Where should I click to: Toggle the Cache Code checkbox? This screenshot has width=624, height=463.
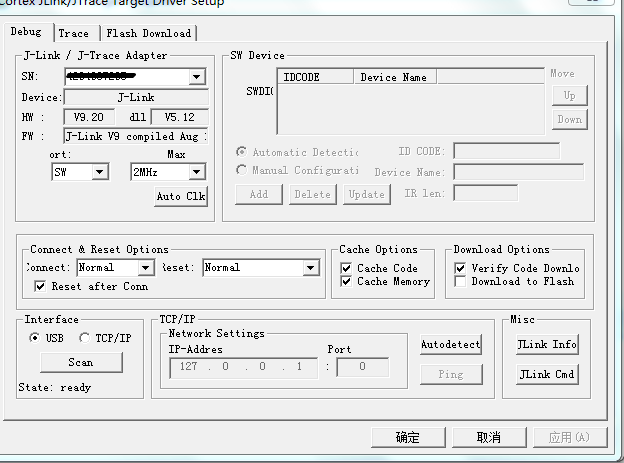pyautogui.click(x=346, y=268)
